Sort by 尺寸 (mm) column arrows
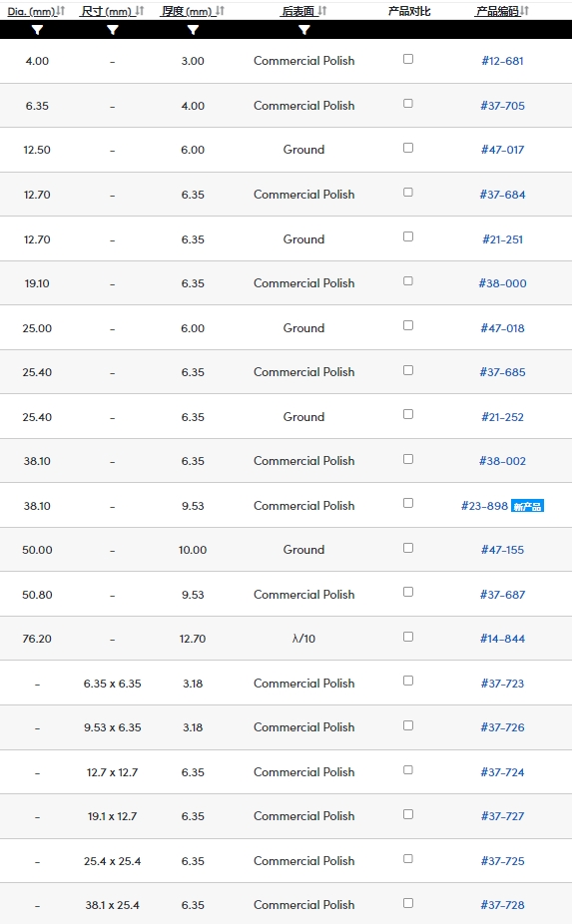This screenshot has height=924, width=572. 140,11
